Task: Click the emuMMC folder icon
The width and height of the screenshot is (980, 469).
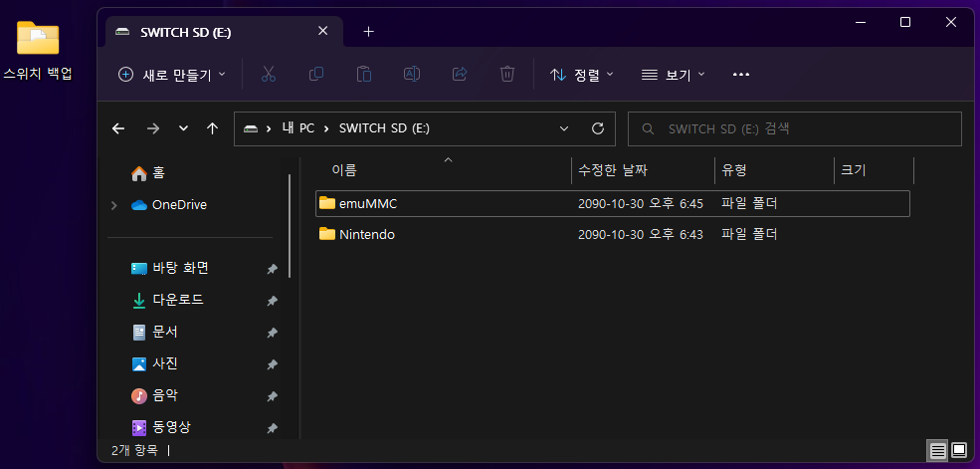Action: (x=327, y=203)
